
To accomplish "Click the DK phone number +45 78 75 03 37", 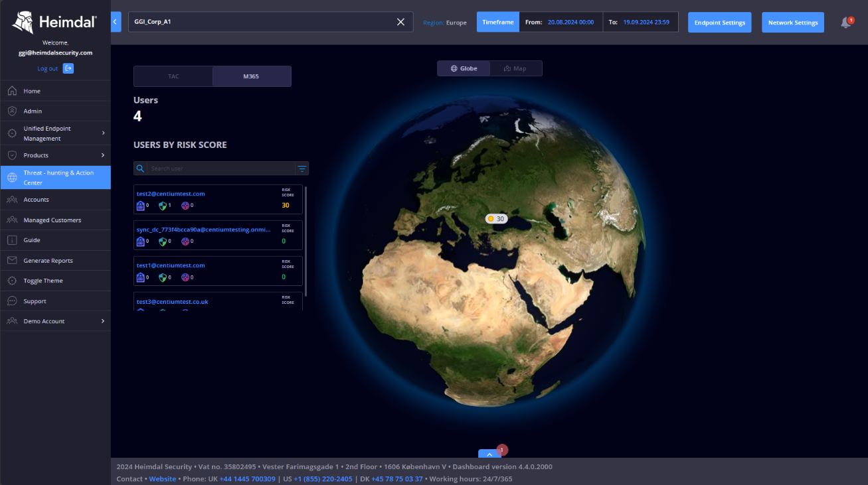I will [x=396, y=478].
